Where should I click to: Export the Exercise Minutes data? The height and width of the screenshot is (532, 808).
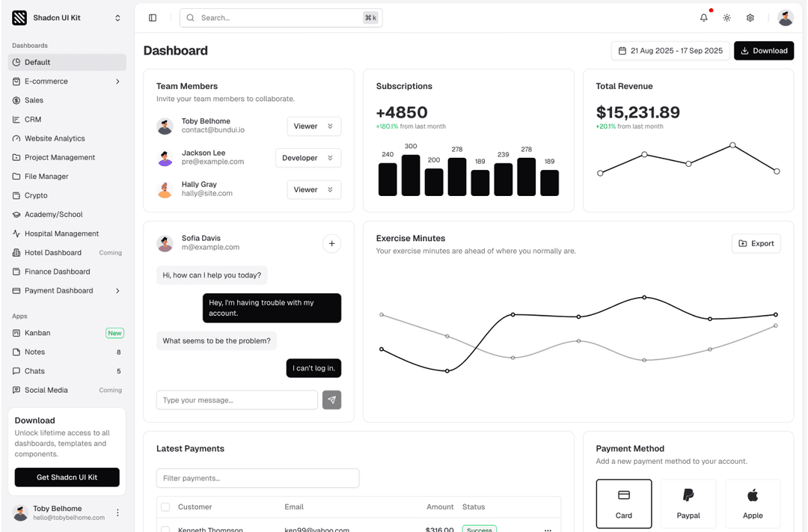[756, 243]
